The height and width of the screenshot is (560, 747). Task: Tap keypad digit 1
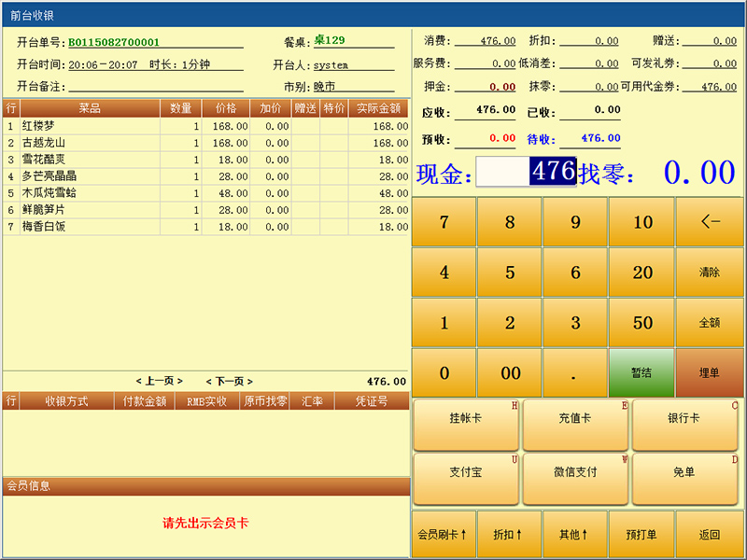(444, 323)
